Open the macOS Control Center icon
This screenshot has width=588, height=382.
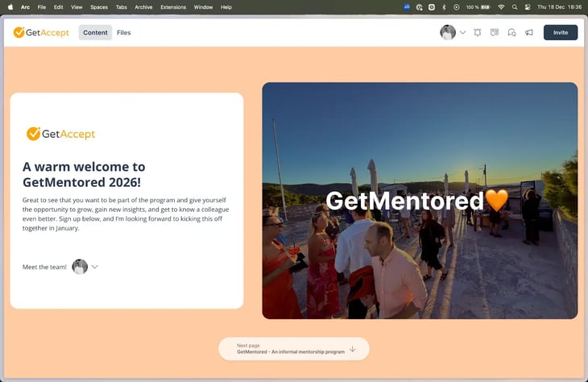tap(528, 6)
